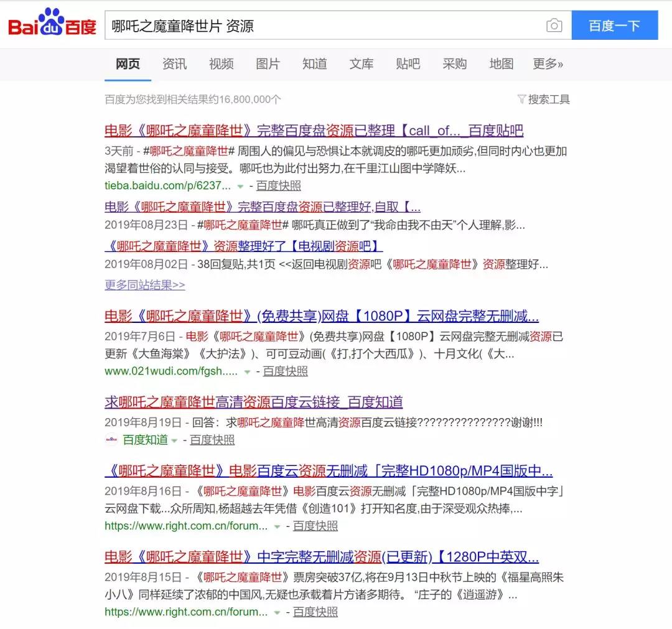Open the 图片 tab

point(268,64)
